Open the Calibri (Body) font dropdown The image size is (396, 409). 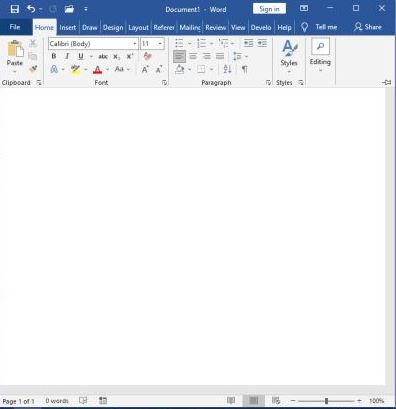pyautogui.click(x=93, y=44)
